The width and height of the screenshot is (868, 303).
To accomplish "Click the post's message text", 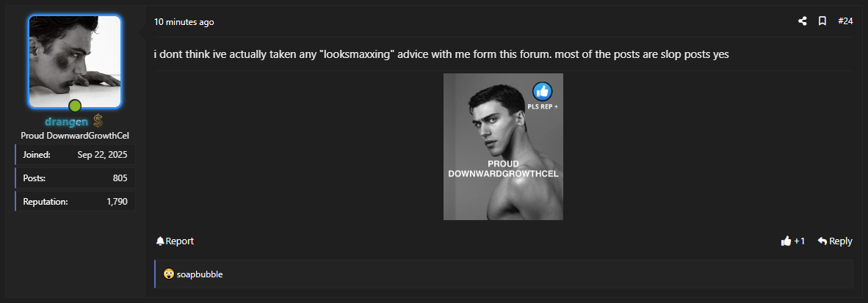I will point(441,54).
